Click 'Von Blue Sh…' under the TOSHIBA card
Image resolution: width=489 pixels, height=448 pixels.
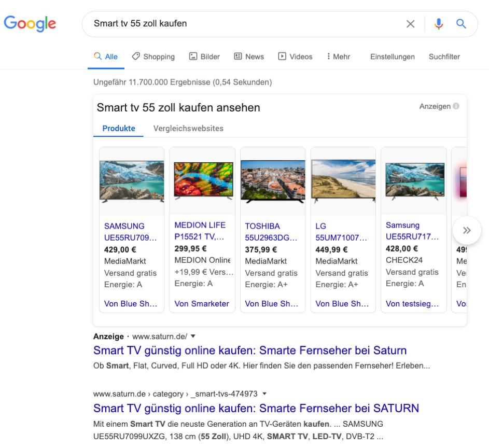pos(272,304)
